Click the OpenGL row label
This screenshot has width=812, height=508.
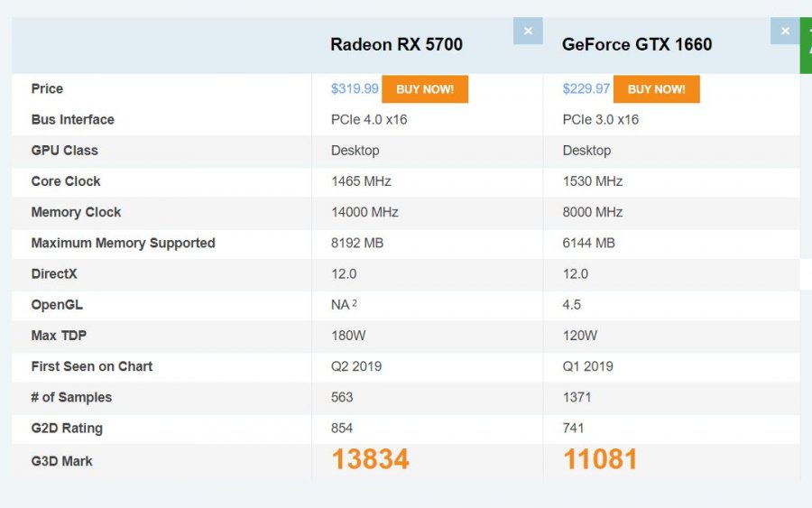tap(57, 305)
